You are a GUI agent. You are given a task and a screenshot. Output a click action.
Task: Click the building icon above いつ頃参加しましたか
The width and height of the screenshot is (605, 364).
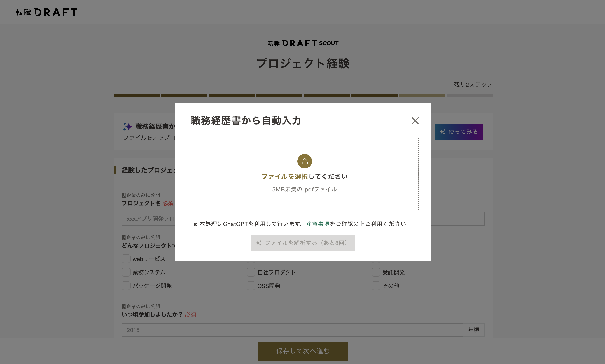[x=124, y=306]
